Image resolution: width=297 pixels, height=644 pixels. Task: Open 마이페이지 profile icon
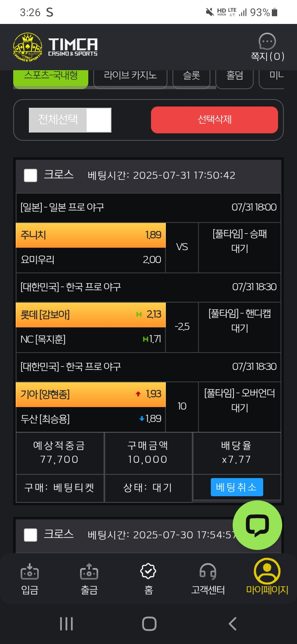pos(267,571)
